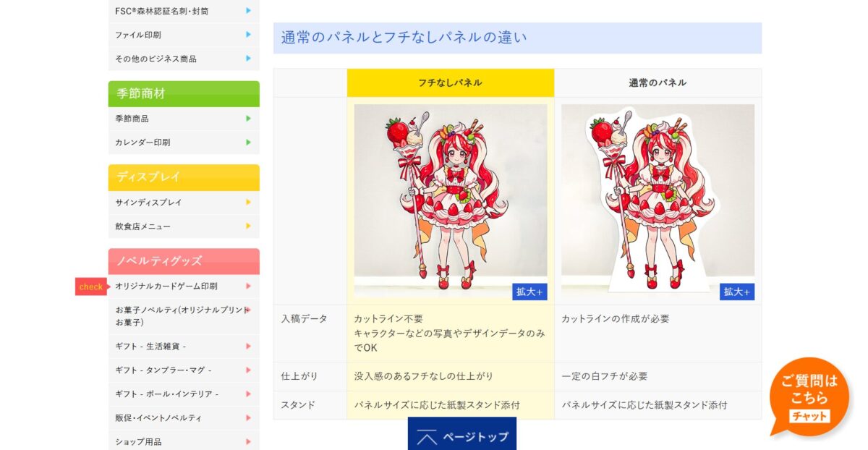Select the ディスプレイ category header
This screenshot has width=868, height=450.
pos(184,177)
